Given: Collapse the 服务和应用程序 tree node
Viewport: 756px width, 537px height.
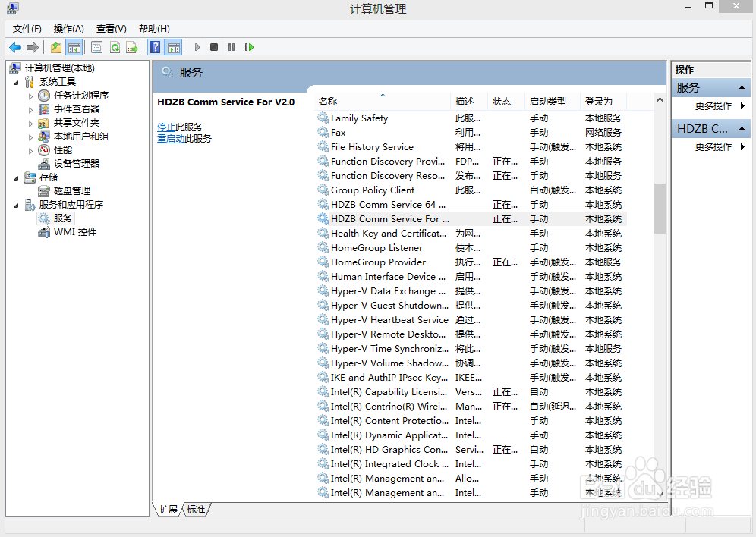Looking at the screenshot, I should [17, 206].
